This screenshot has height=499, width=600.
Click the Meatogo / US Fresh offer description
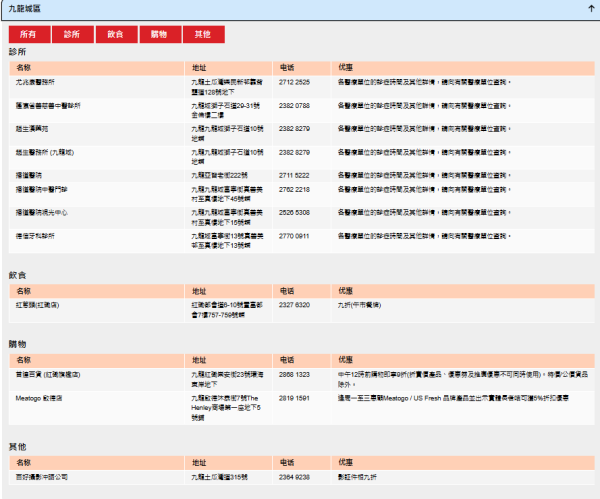point(453,398)
